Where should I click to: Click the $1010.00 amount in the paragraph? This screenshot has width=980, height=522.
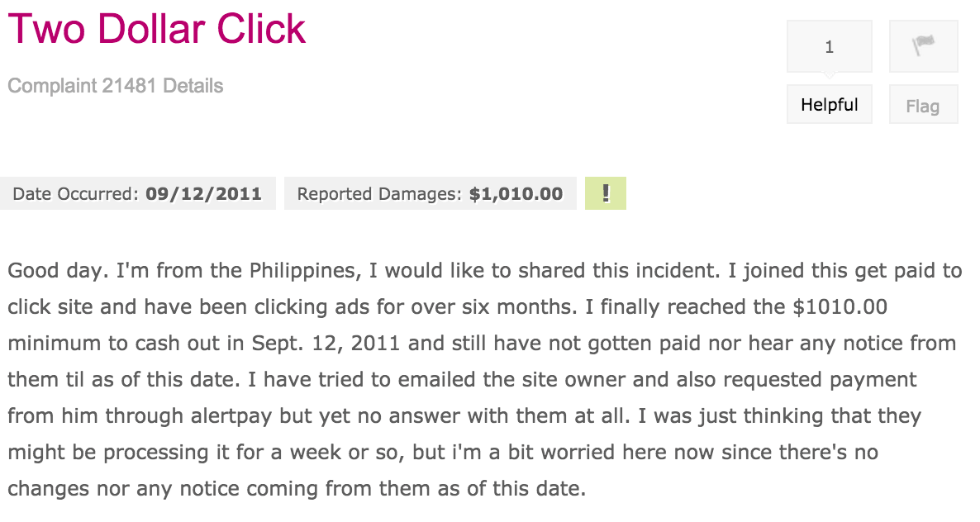tap(840, 306)
